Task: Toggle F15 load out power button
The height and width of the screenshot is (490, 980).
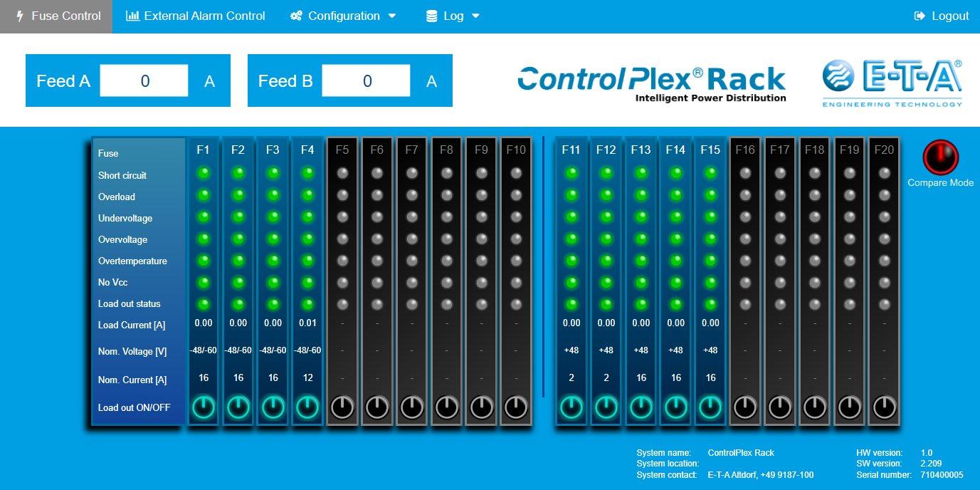Action: pos(710,407)
